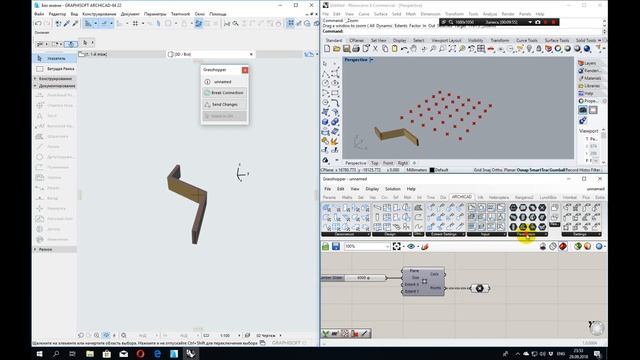Screen dimensions: 640x360
Task: Click Send Changes button in Grasshopper palette
Action: [x=224, y=104]
